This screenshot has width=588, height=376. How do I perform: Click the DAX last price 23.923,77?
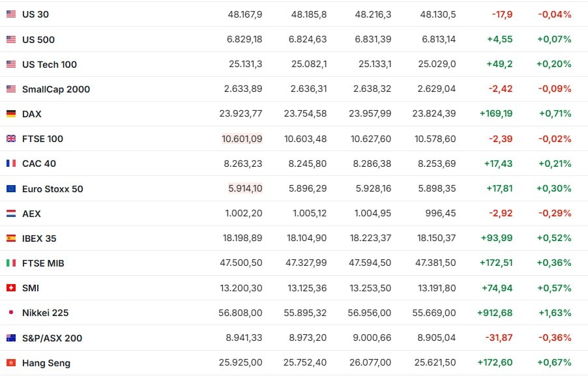click(241, 114)
